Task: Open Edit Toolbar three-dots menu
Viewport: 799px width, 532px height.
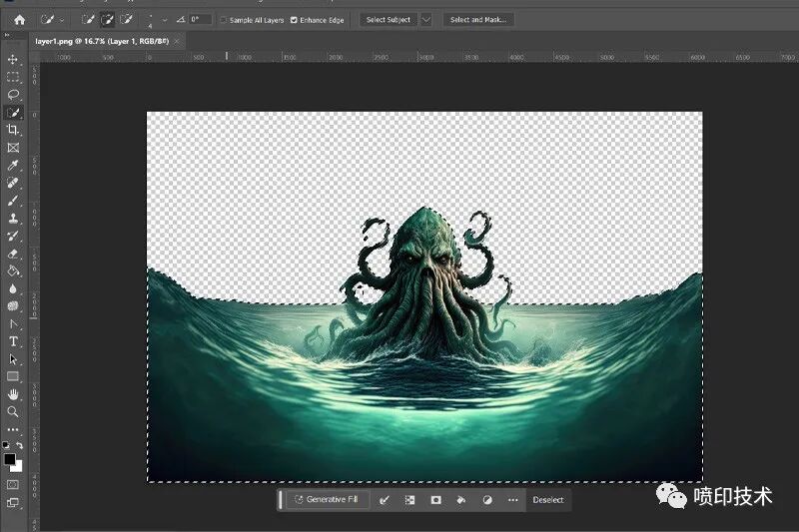Action: (13, 429)
